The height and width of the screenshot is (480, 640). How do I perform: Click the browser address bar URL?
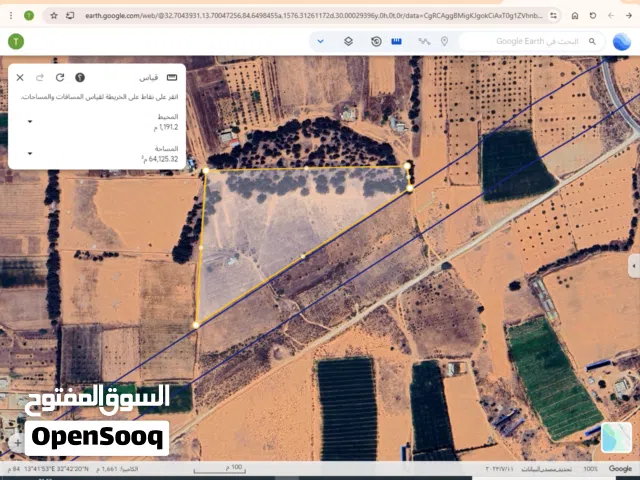(313, 16)
